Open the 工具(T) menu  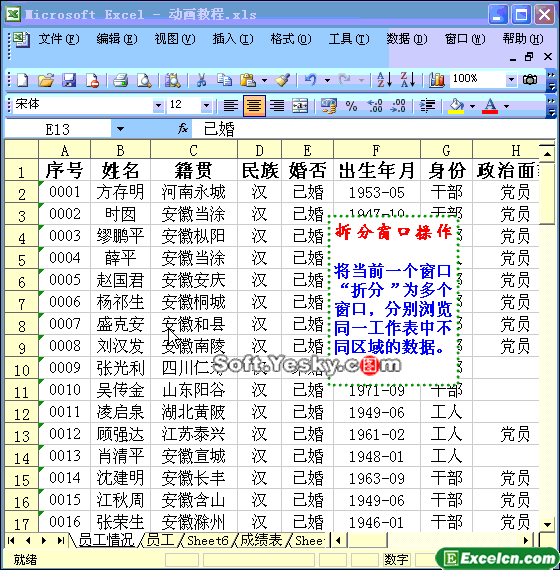pyautogui.click(x=349, y=39)
